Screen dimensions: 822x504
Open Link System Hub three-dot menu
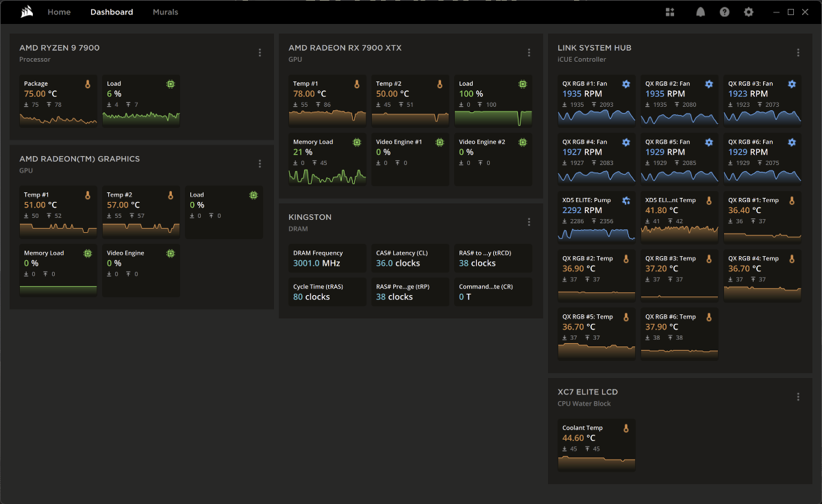(x=798, y=53)
